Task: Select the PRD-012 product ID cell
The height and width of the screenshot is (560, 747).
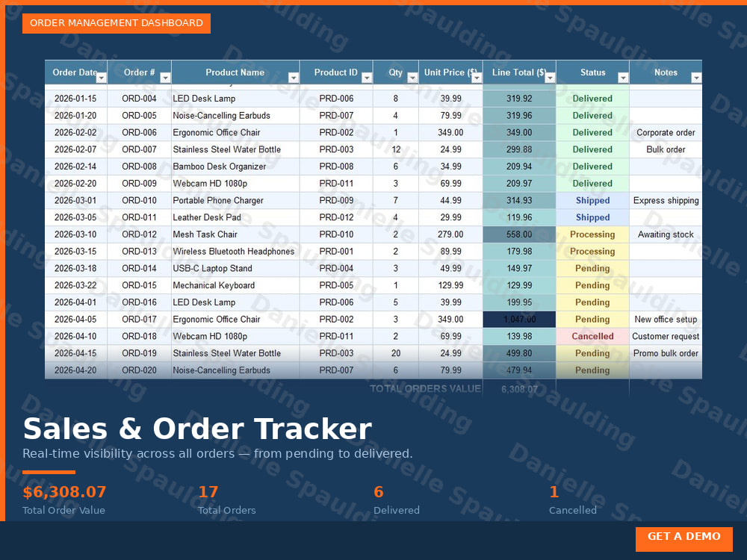Action: (x=336, y=217)
